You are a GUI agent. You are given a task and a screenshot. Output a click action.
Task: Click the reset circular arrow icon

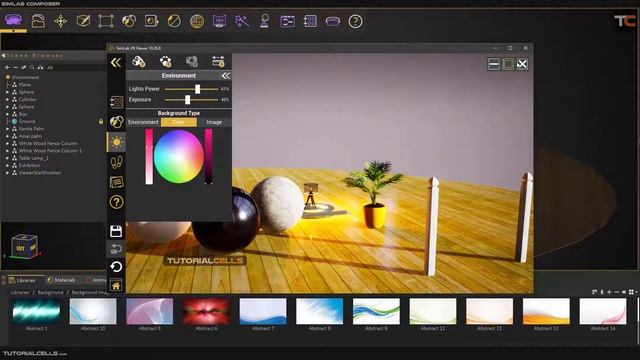(x=116, y=267)
